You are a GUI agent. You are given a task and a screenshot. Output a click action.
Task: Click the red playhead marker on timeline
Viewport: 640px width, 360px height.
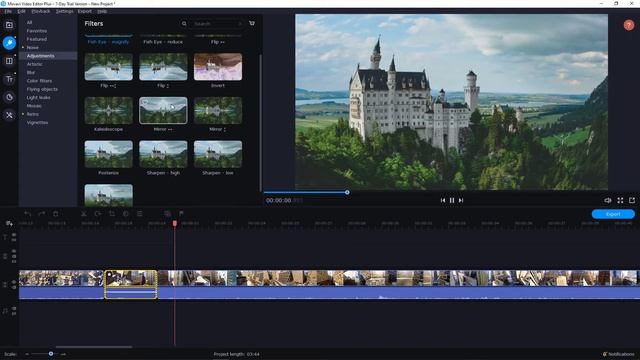pyautogui.click(x=175, y=223)
